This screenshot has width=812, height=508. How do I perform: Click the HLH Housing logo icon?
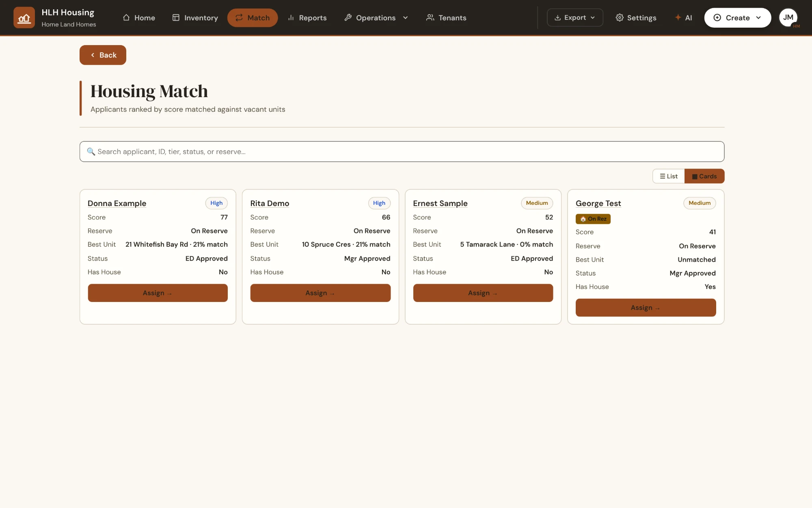pyautogui.click(x=24, y=18)
